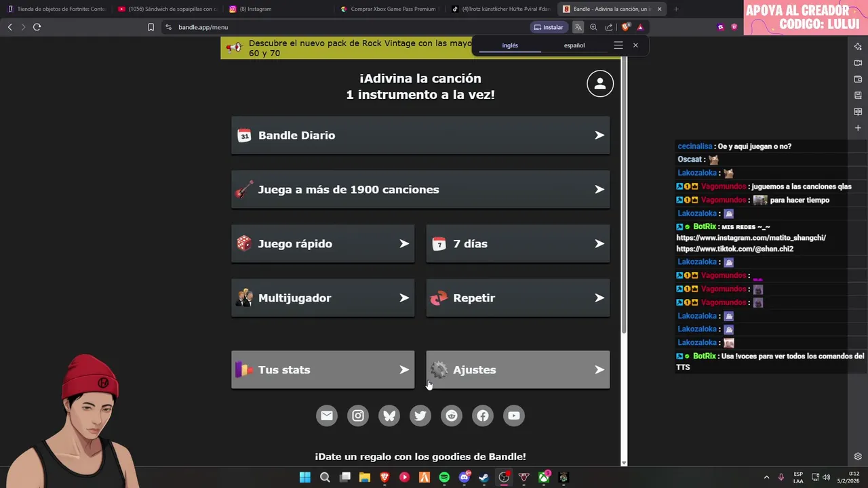This screenshot has height=488, width=868.
Task: Open Bandle's Instagram icon
Action: click(358, 415)
